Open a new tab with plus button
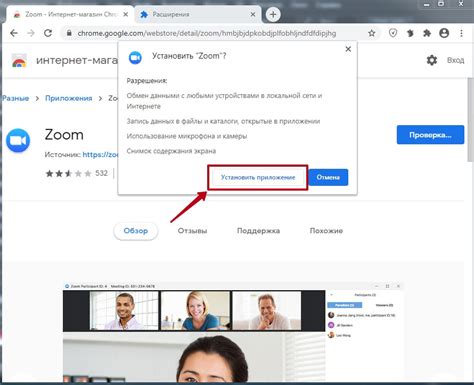 pyautogui.click(x=273, y=14)
